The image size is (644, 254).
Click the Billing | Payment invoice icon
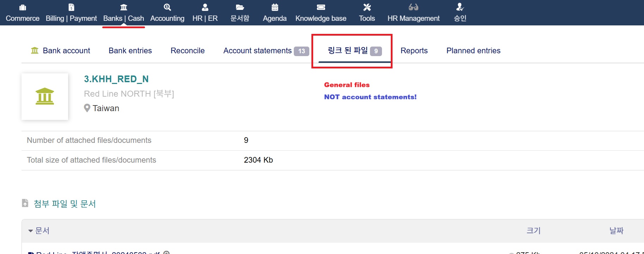click(x=71, y=7)
